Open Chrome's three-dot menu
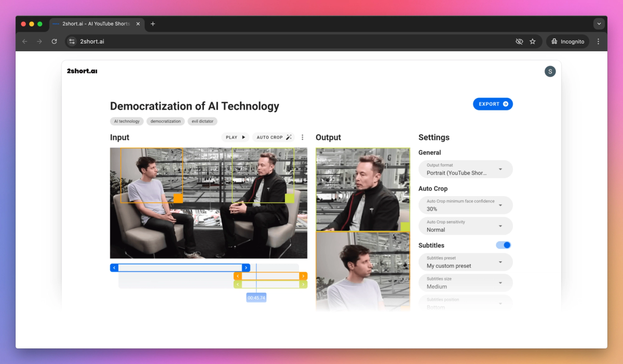The image size is (623, 364). [598, 41]
